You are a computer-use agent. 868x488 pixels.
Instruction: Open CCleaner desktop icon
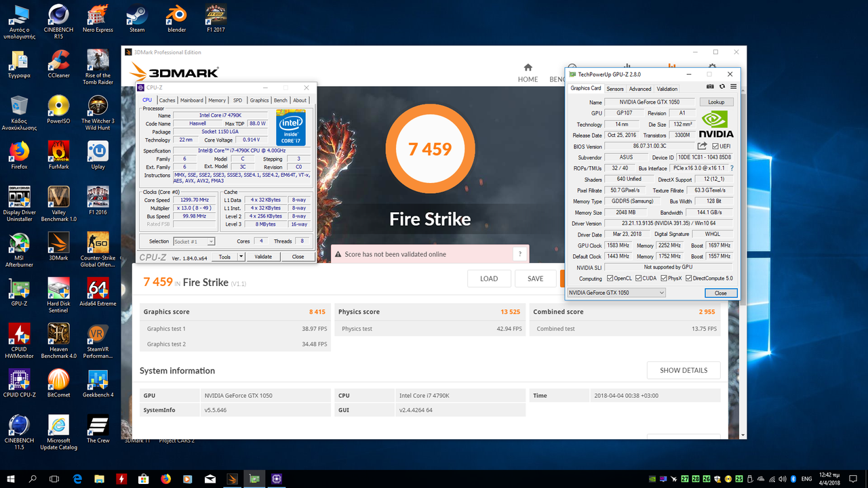point(58,64)
